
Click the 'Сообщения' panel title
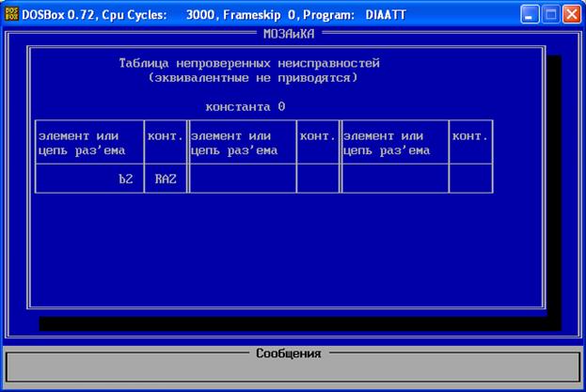coord(288,353)
